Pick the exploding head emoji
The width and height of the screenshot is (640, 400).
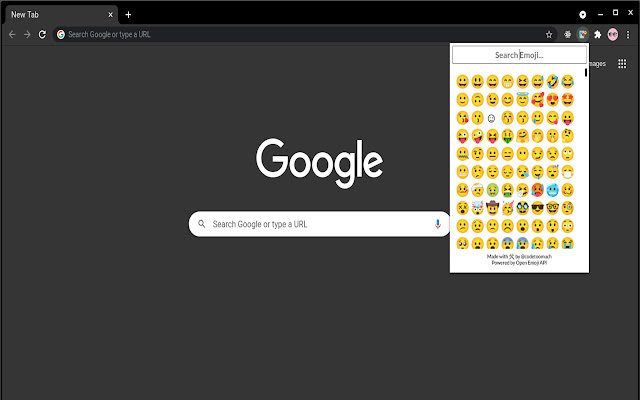click(477, 208)
